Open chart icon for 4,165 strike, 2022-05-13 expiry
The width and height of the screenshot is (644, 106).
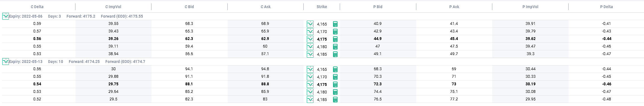click(310, 69)
